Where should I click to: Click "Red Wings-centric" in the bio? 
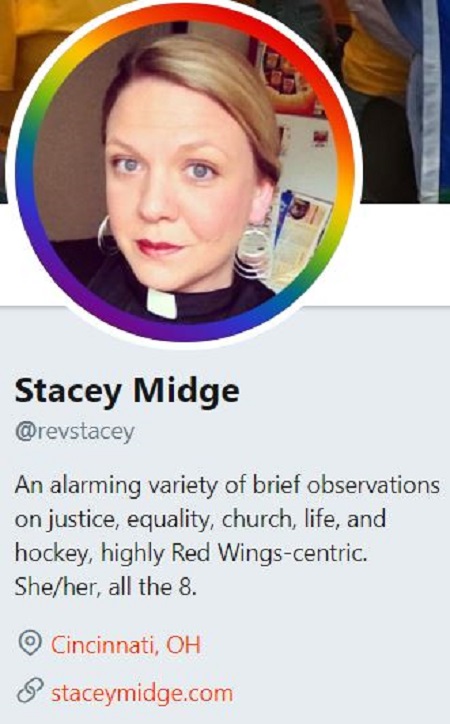coord(270,552)
